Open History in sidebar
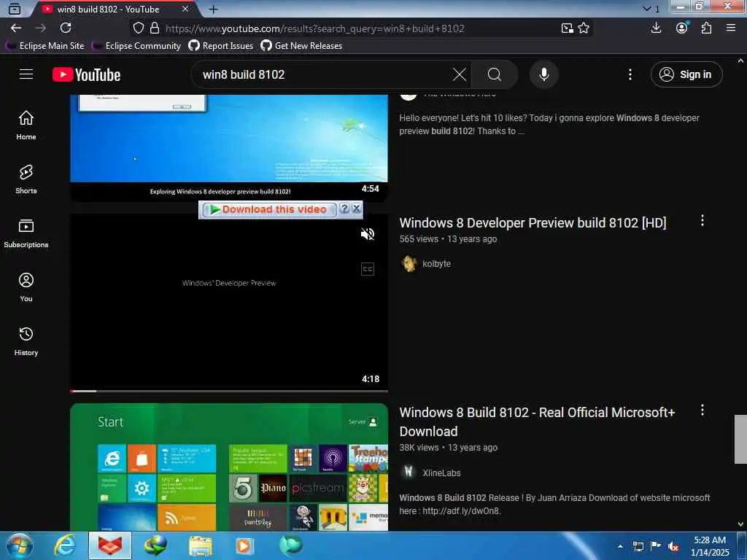 (26, 341)
